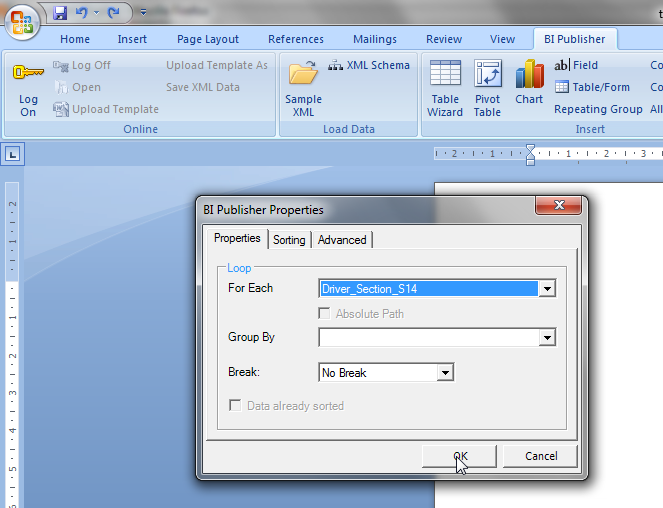
Task: Click the Open template icon
Action: click(61, 87)
